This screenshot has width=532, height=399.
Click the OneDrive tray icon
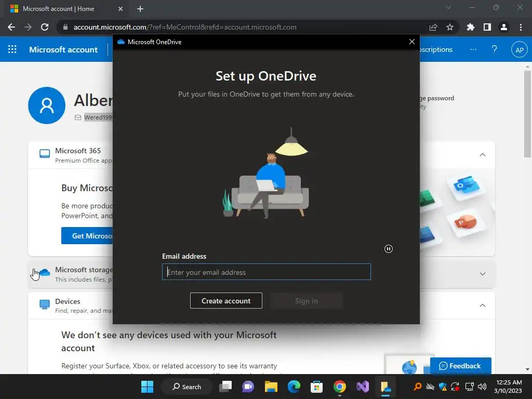(430, 387)
